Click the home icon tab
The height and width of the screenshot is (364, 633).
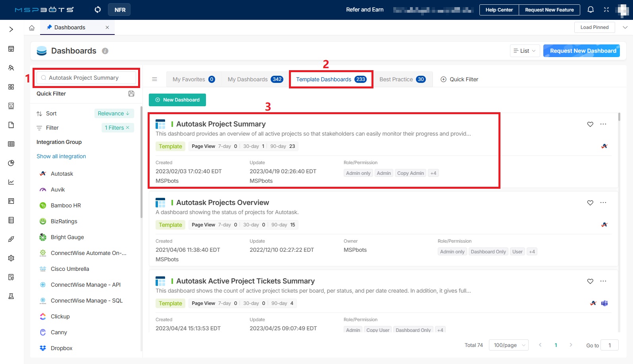tap(32, 28)
